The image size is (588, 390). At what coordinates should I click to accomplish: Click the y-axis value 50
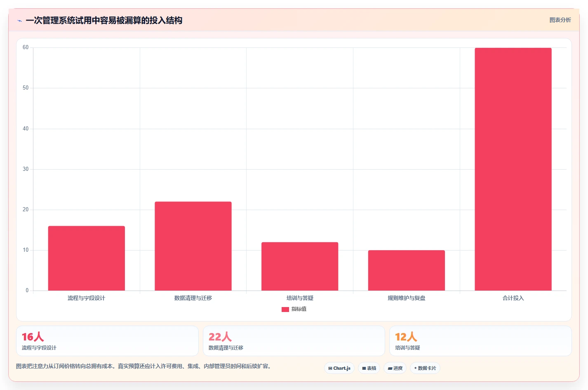click(26, 88)
